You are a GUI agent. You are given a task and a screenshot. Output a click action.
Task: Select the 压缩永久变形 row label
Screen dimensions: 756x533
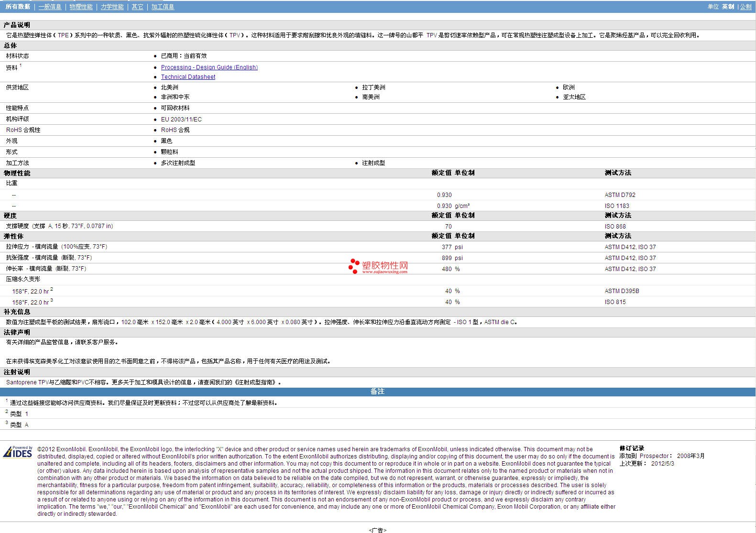click(23, 279)
